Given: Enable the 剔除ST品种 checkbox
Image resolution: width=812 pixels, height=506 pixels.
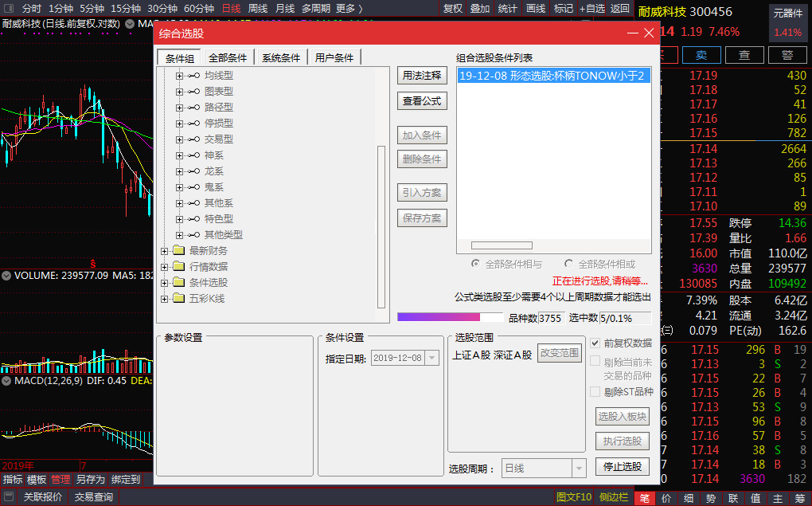Looking at the screenshot, I should (x=595, y=391).
